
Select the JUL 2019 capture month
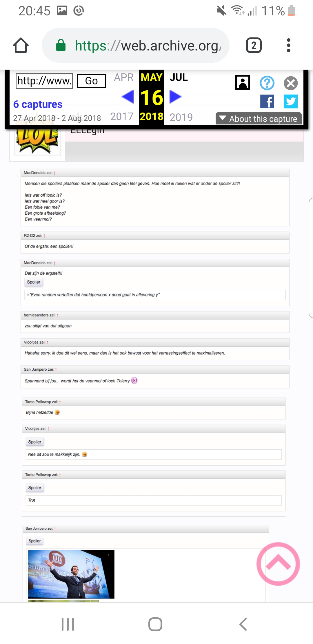click(179, 77)
